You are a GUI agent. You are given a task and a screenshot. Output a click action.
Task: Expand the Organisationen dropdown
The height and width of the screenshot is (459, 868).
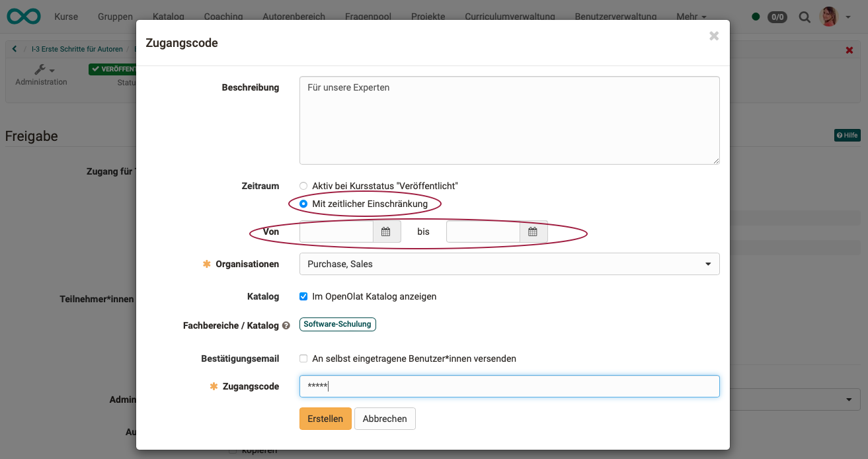[x=509, y=264]
